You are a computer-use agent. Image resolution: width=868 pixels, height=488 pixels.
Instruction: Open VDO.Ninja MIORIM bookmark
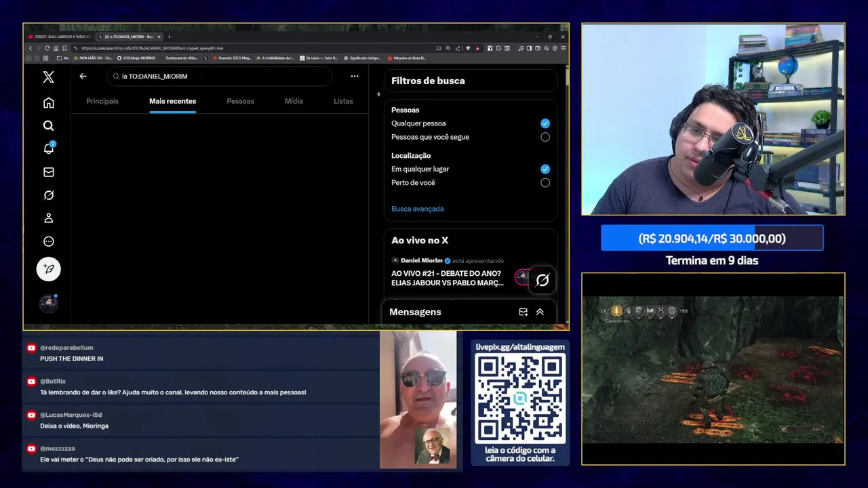coord(135,58)
